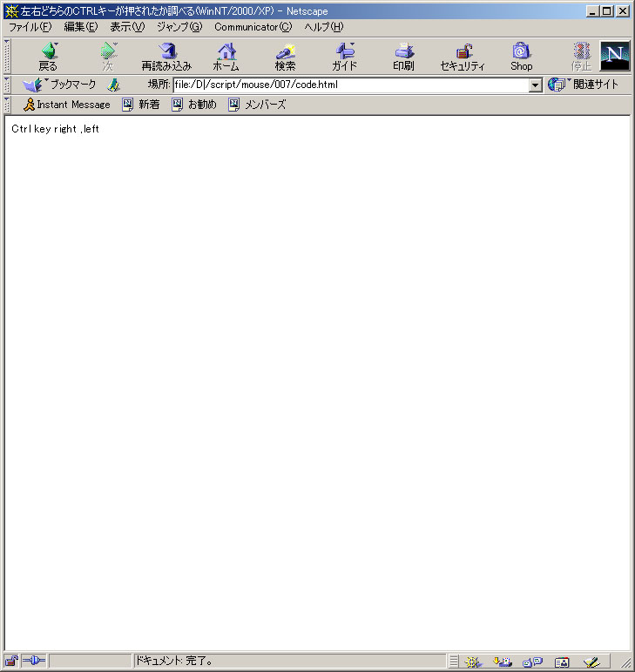This screenshot has width=635, height=672.
Task: Open the Search (検索) toolbar button
Action: [285, 57]
